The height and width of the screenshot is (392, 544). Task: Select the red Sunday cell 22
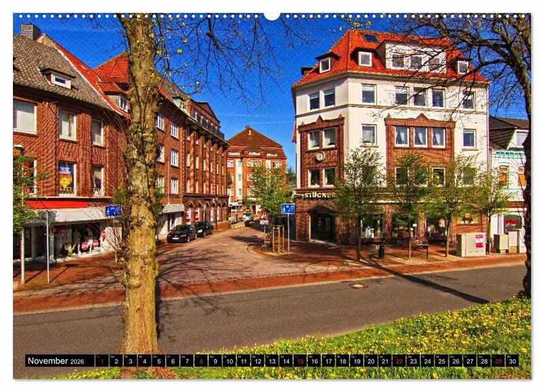399,361
